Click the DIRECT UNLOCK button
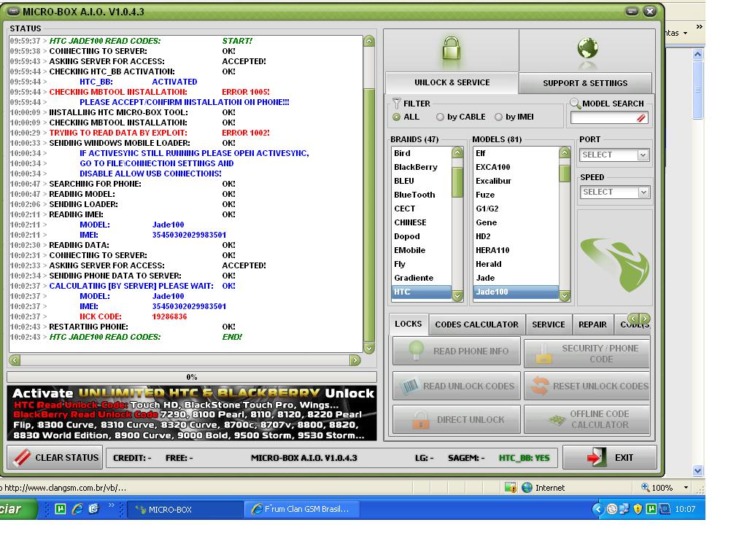 click(457, 419)
